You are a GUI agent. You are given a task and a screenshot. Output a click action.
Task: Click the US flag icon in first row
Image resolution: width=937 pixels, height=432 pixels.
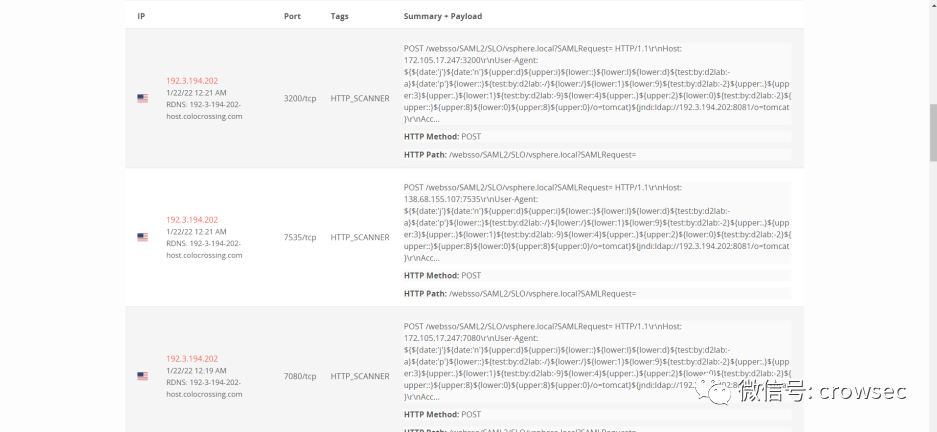142,99
